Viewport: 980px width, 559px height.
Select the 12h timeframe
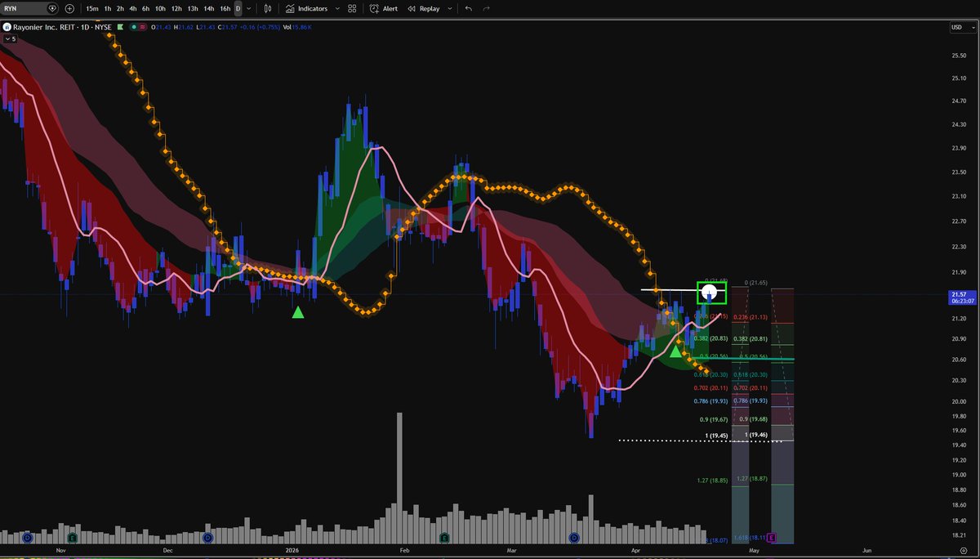click(x=176, y=8)
